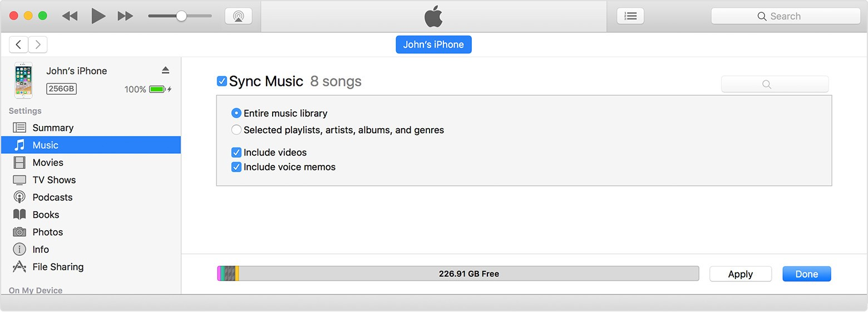The image size is (868, 312).
Task: Skip to the next track with fast-forward
Action: pyautogui.click(x=125, y=16)
